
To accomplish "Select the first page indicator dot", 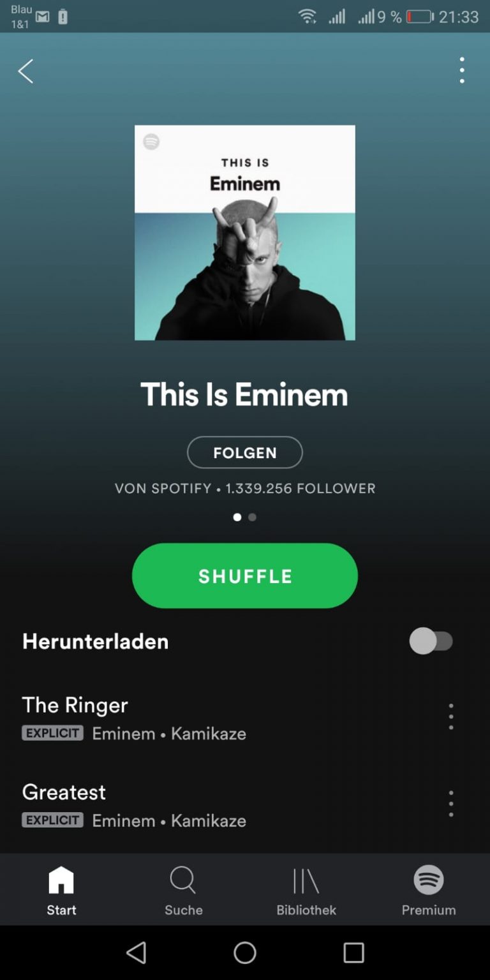I will (x=237, y=517).
